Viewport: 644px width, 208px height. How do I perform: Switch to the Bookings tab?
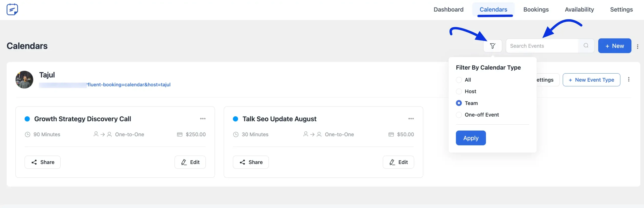click(x=536, y=9)
